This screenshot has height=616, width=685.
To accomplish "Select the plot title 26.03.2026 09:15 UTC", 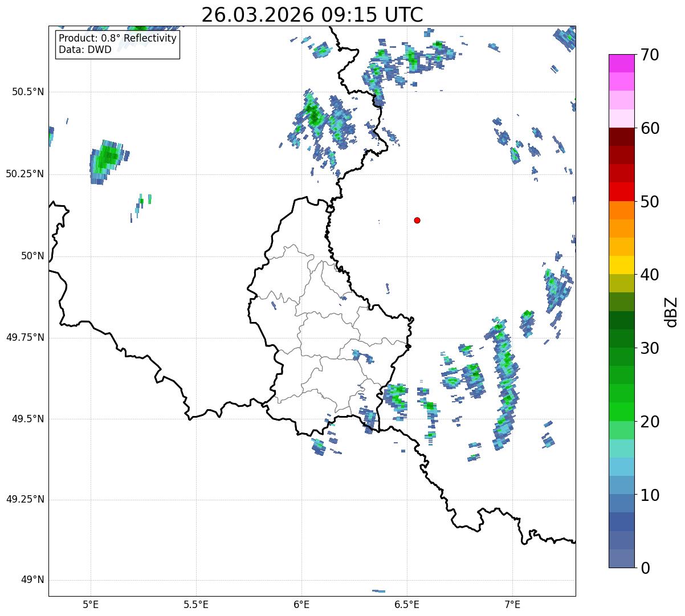I will click(312, 15).
